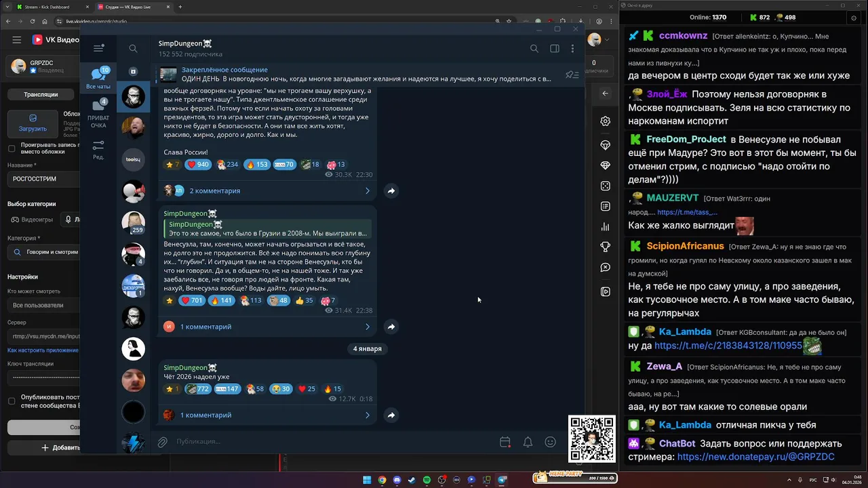Open the three-dot menu in SimpDungeon header
This screenshot has height=488, width=868.
click(573, 49)
